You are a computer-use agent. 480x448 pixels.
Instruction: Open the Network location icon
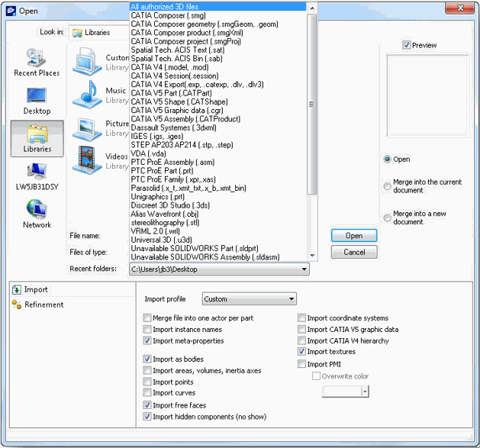(x=37, y=209)
